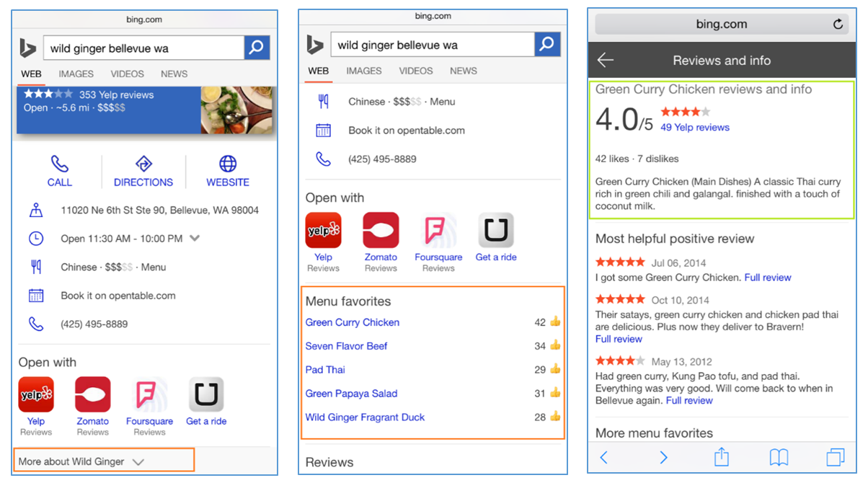The image size is (868, 483).
Task: Open the Foursquare app icon in the first screen
Action: (x=150, y=394)
